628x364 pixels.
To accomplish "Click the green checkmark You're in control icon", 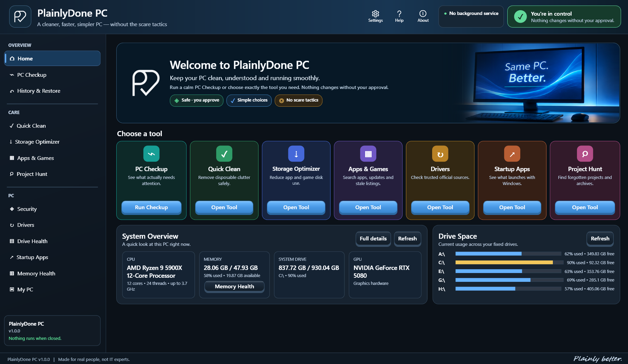I will [520, 16].
